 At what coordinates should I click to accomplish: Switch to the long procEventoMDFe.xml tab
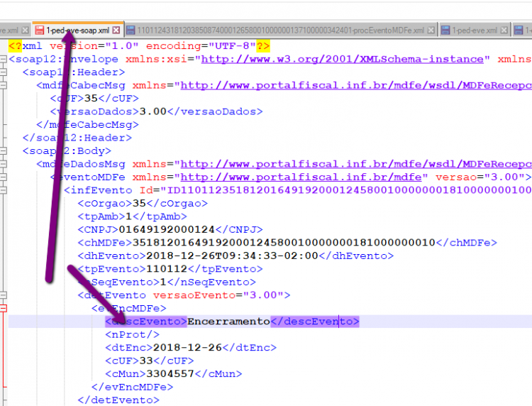[281, 31]
